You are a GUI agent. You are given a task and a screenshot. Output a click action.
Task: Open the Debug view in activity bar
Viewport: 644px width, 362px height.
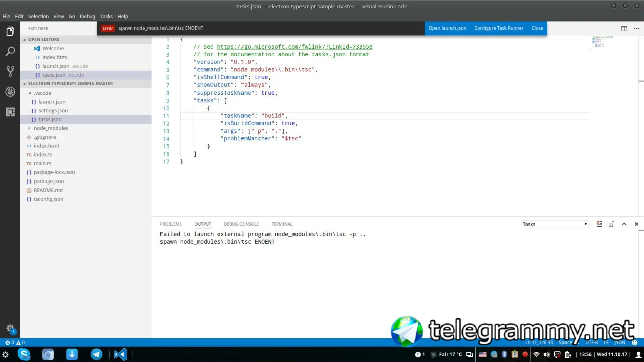click(x=10, y=92)
